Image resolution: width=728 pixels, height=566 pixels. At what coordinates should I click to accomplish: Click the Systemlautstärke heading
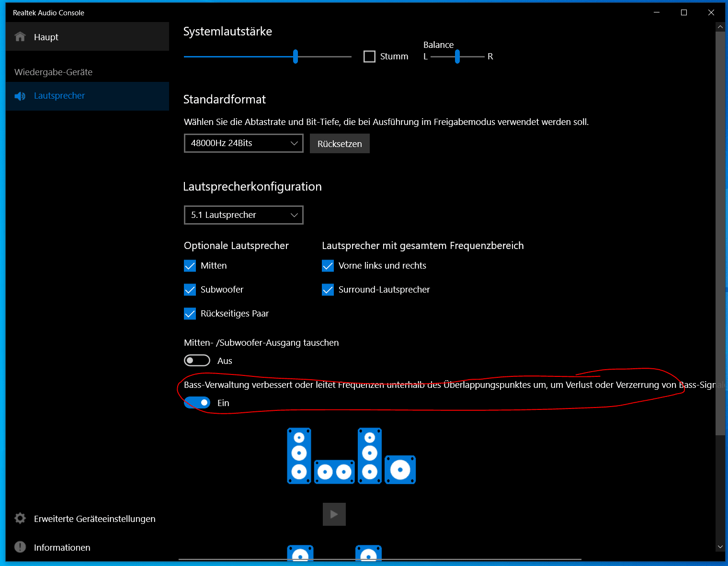(x=227, y=31)
